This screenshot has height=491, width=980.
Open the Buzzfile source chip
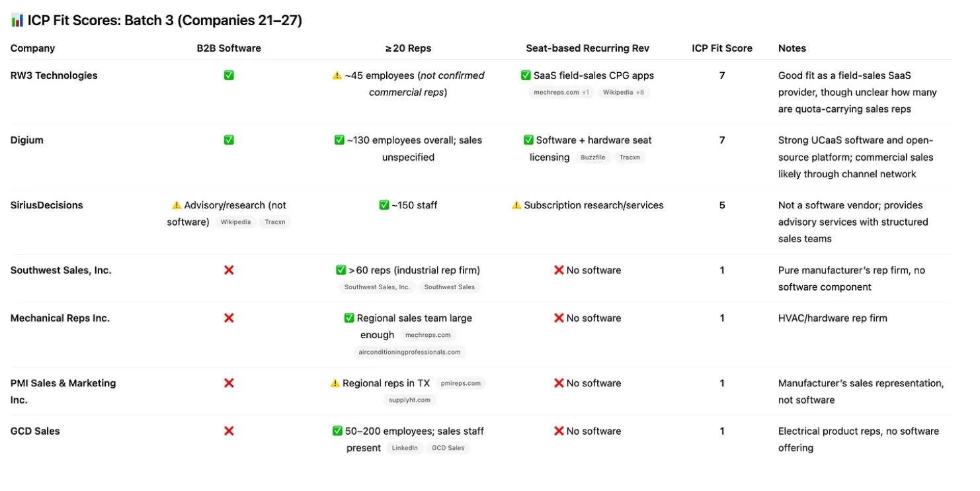pos(593,157)
